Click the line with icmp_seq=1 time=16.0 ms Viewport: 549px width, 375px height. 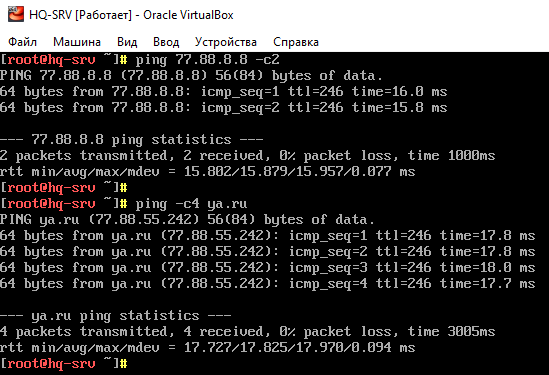point(223,92)
